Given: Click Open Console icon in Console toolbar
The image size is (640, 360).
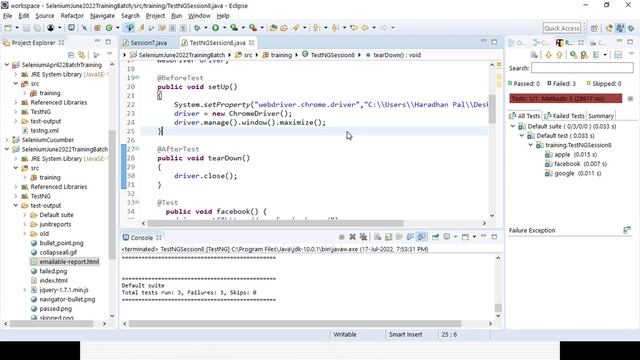Looking at the screenshot, I should tap(465, 237).
